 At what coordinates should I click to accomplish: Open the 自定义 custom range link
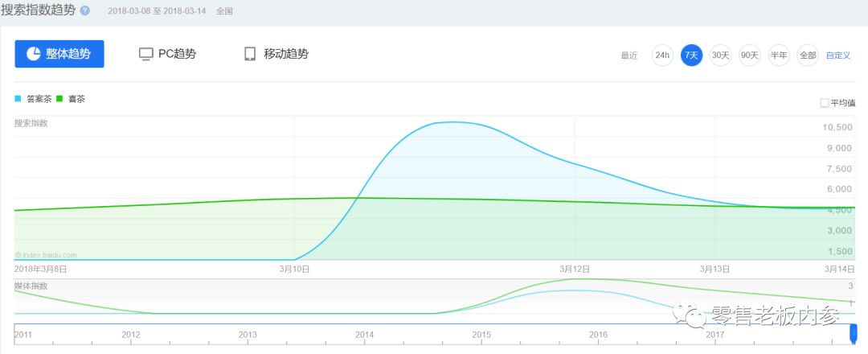click(838, 56)
